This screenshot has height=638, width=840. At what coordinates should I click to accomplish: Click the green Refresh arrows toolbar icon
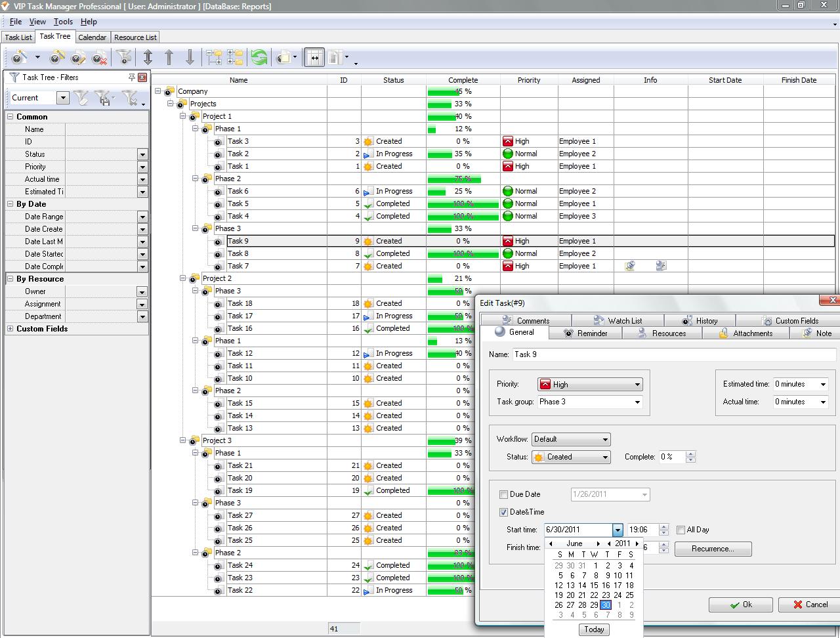(x=259, y=58)
